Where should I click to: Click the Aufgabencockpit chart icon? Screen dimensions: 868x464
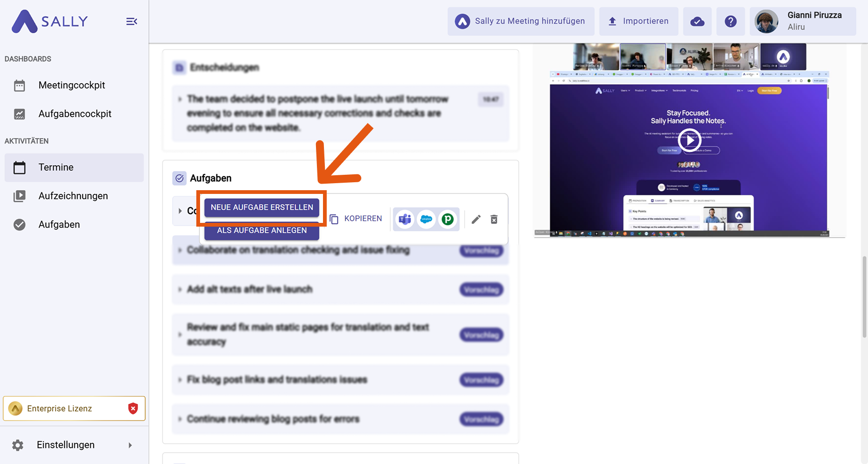pos(20,114)
